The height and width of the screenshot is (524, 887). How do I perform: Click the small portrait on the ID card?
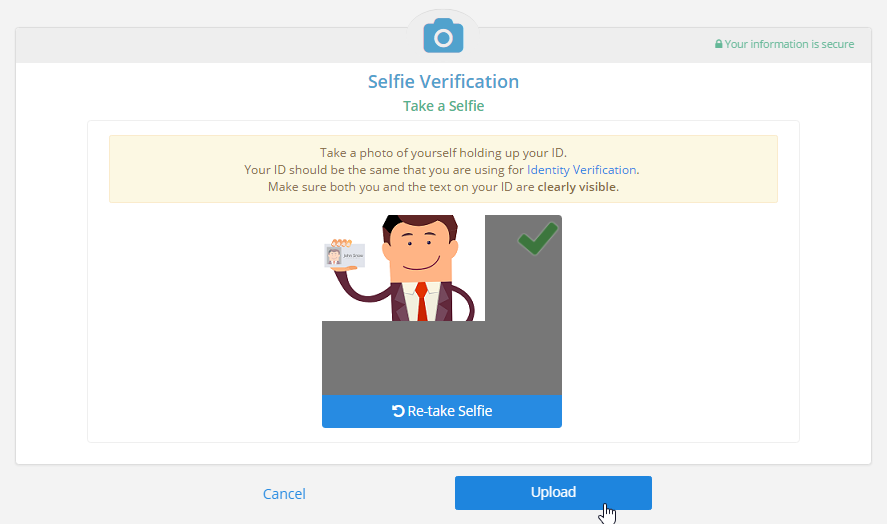point(334,256)
